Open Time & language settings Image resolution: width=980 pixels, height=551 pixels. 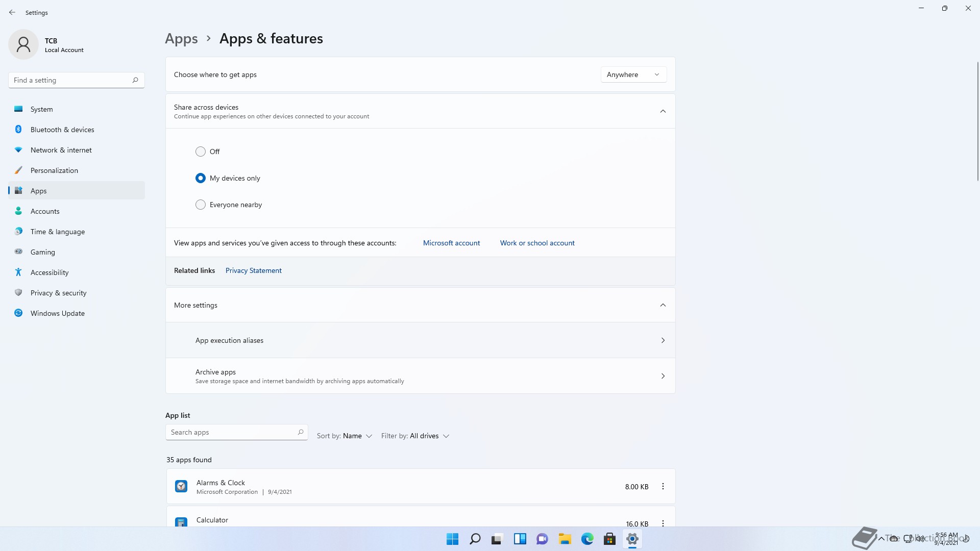click(77, 232)
